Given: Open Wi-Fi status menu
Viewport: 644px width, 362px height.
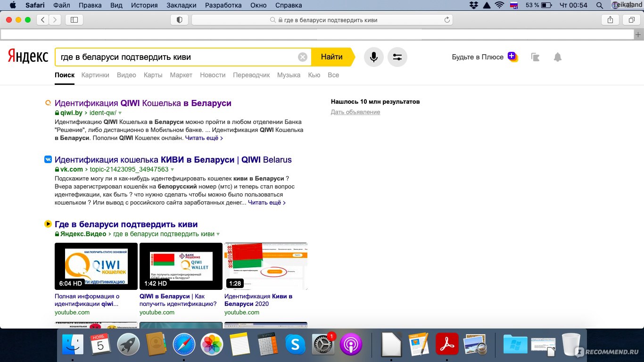Looking at the screenshot, I should point(499,5).
